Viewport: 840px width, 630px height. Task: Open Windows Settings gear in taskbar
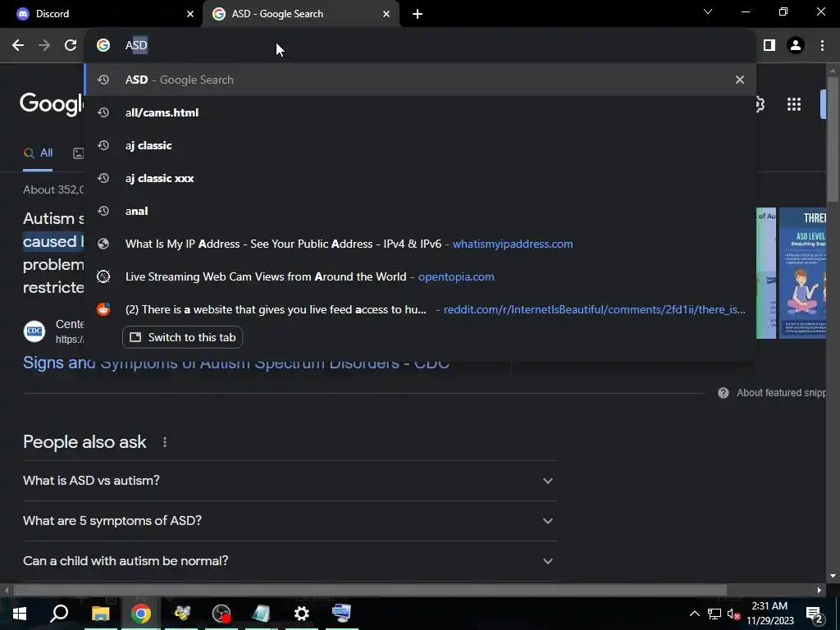302,614
